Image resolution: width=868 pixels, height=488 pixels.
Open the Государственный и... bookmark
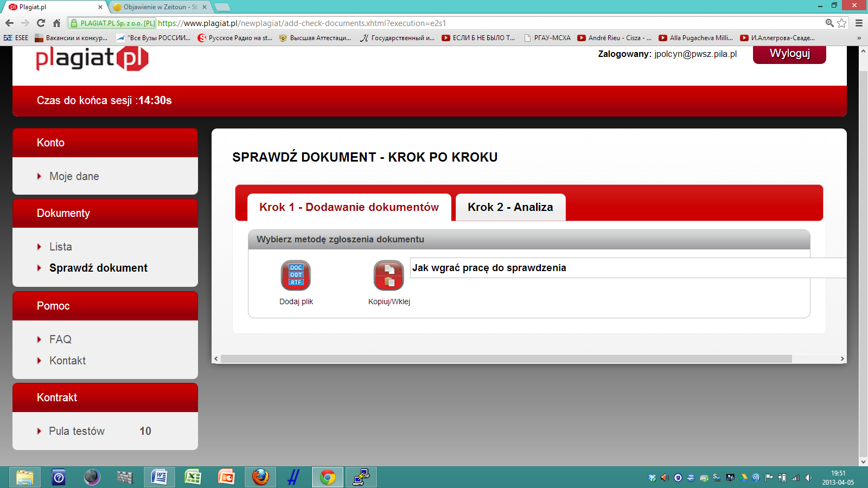click(398, 38)
